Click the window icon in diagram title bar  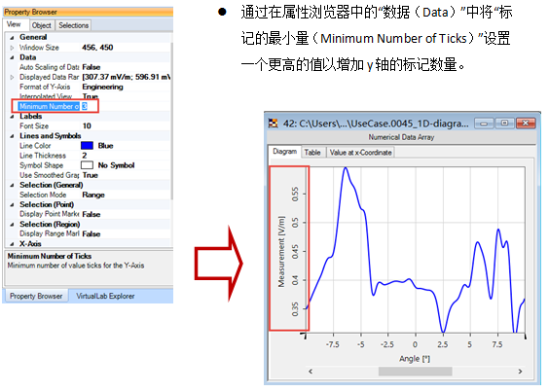point(273,124)
